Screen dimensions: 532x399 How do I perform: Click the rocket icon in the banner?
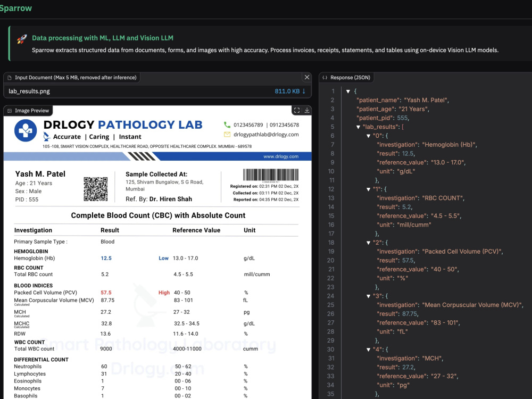click(x=22, y=39)
